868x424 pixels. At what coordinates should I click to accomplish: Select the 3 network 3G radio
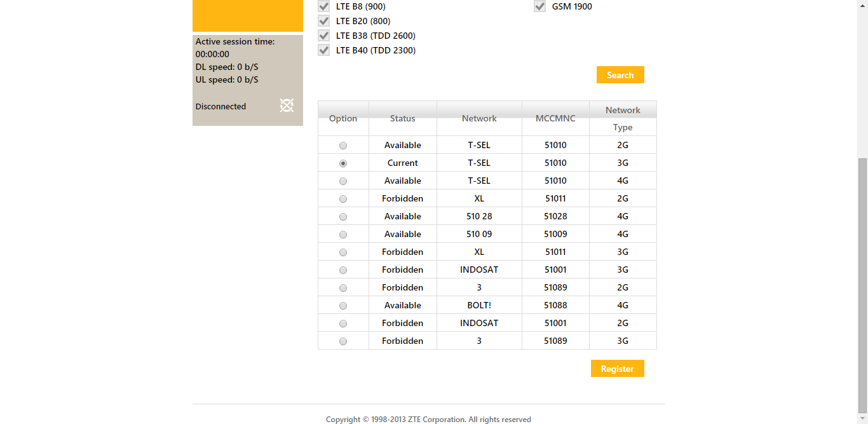coord(343,341)
